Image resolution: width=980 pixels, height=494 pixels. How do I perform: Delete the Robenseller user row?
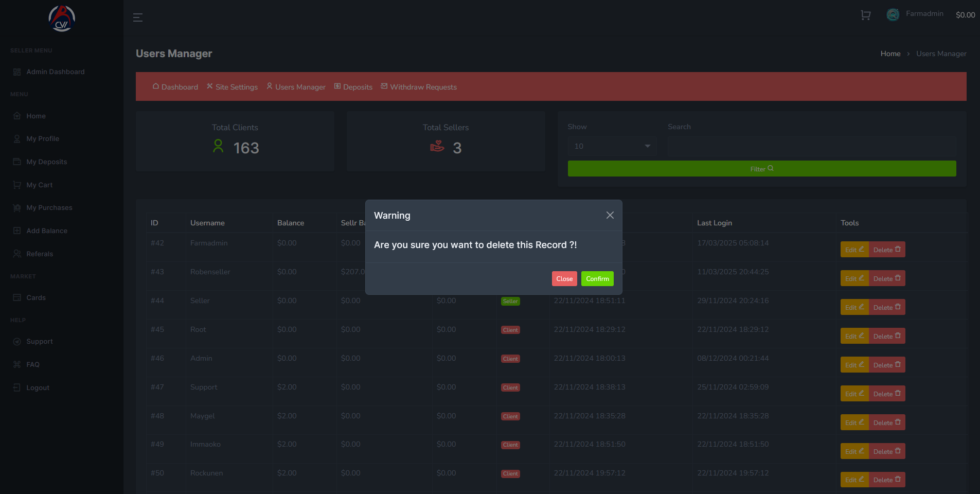pyautogui.click(x=887, y=278)
